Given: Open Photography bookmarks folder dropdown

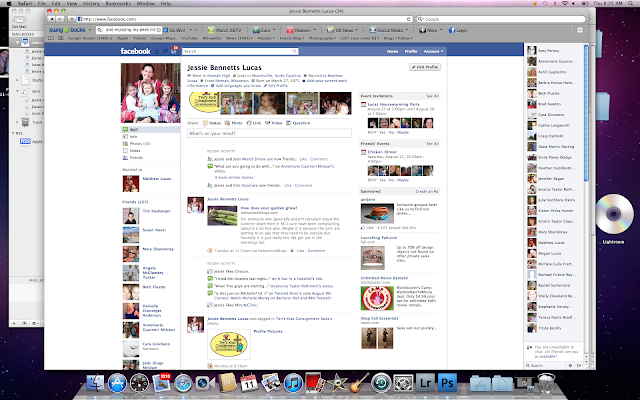Looking at the screenshot, I should [x=322, y=38].
